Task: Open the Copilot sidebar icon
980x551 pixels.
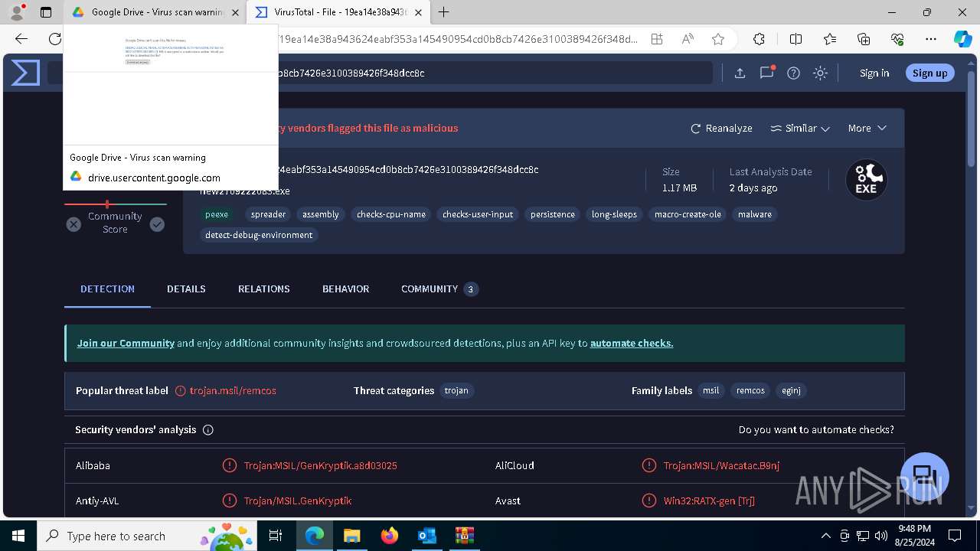Action: coord(962,39)
